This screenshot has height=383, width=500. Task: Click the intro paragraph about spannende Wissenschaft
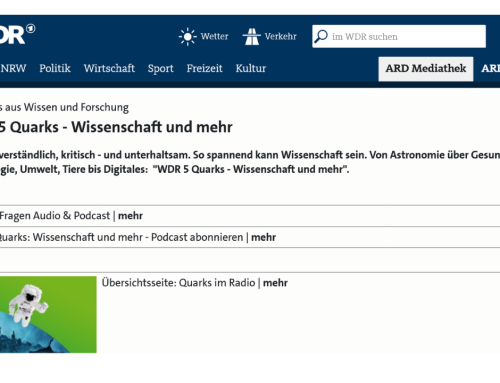[x=250, y=162]
